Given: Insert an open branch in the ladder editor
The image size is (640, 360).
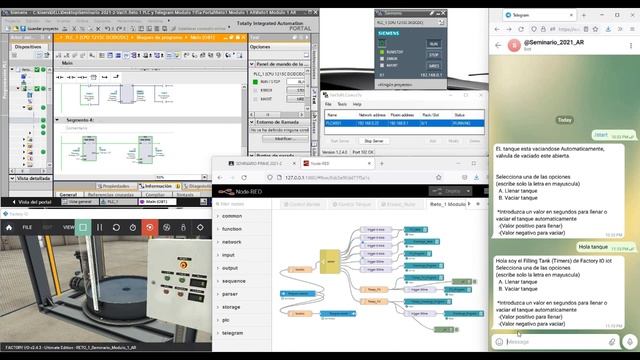Looking at the screenshot, I should tap(105, 77).
